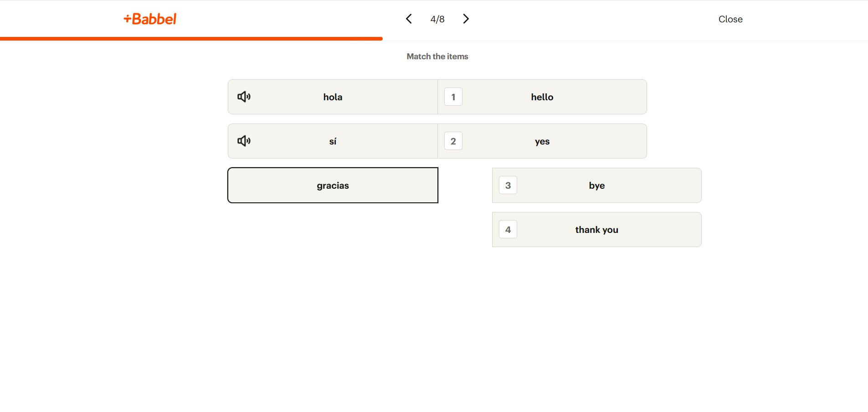Select the "hola" card
Image resolution: width=868 pixels, height=412 pixels.
tap(332, 97)
